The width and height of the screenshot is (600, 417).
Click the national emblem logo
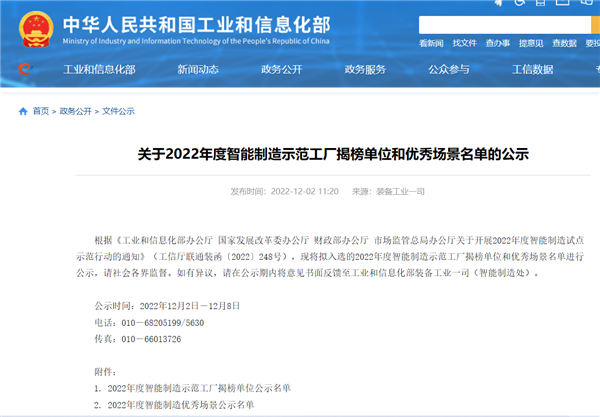pyautogui.click(x=32, y=27)
